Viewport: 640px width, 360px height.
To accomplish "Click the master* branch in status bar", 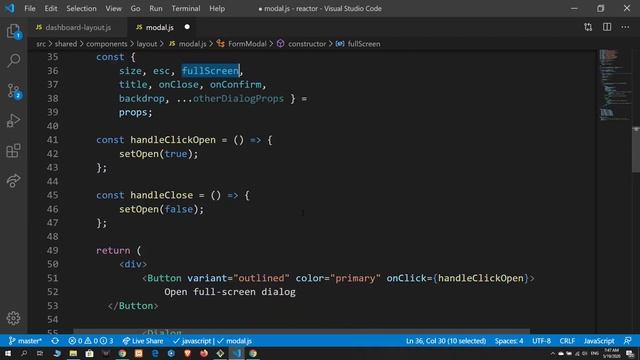I will coord(25,341).
